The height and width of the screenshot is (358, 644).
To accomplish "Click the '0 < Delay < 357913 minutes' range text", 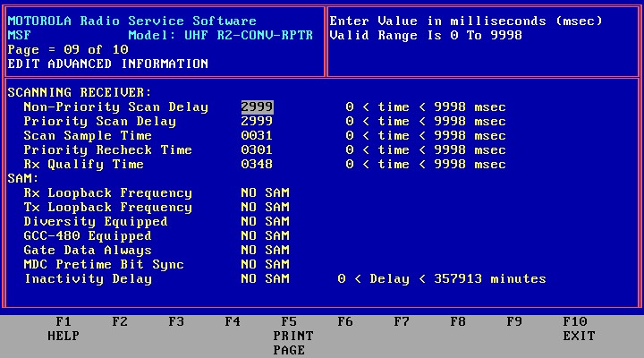I will point(442,278).
